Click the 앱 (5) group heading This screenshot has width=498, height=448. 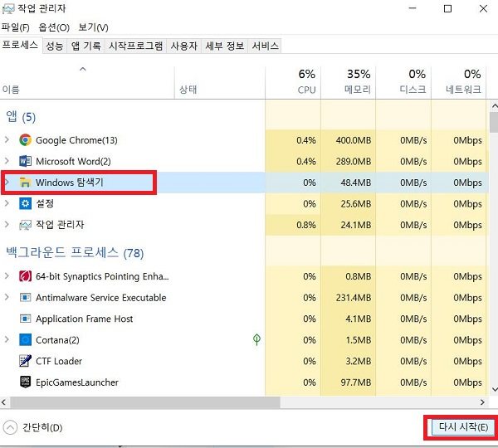click(x=21, y=117)
